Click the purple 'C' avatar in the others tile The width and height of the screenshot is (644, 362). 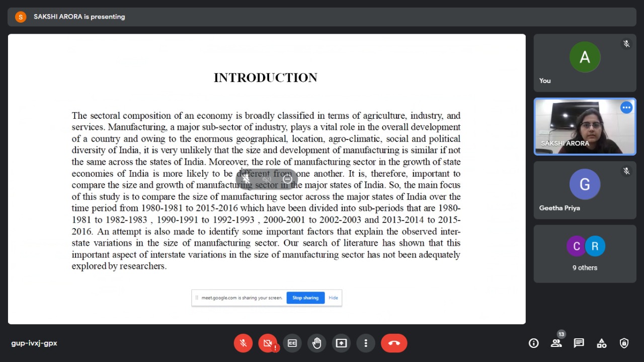(577, 246)
